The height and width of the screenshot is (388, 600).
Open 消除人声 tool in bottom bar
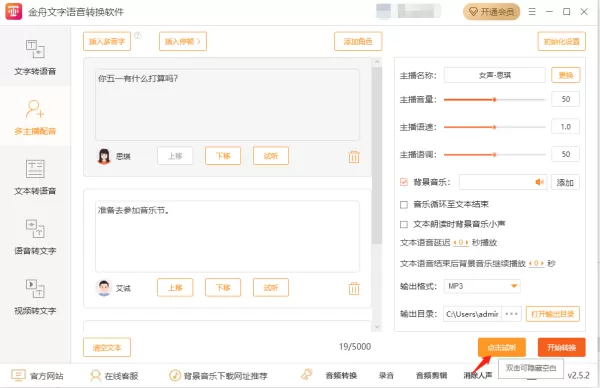478,376
